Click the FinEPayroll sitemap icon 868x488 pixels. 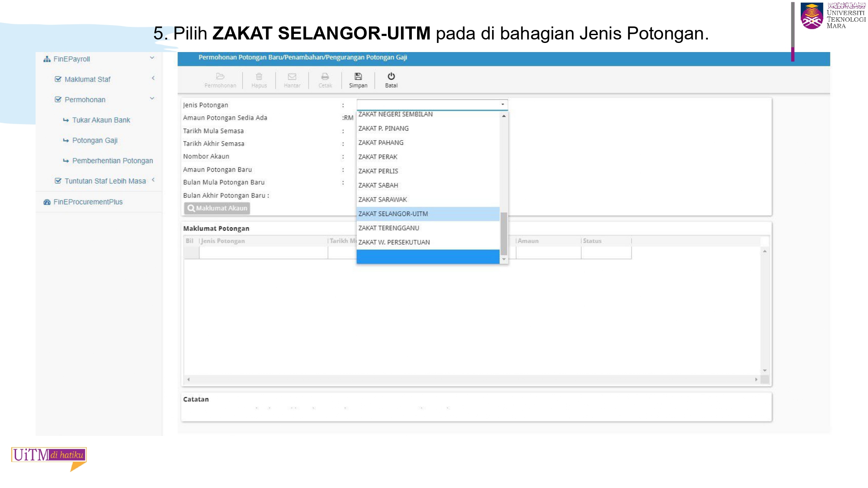(x=47, y=59)
